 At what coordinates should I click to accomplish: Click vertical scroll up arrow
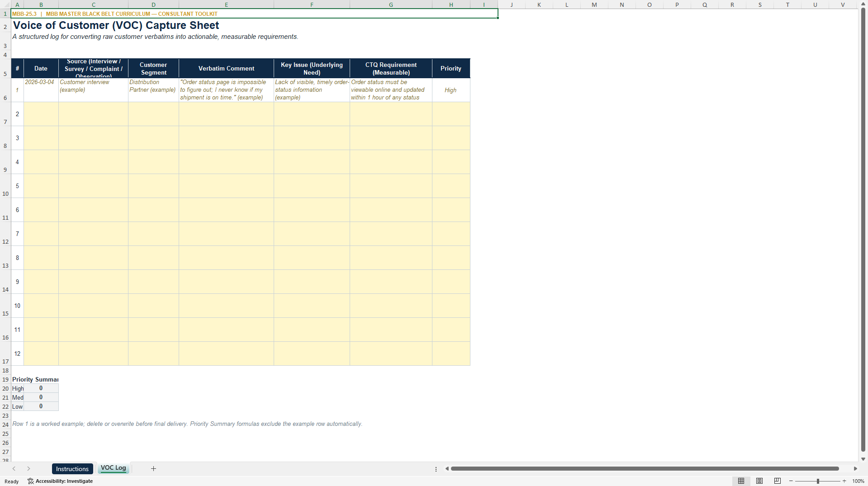point(863,4)
